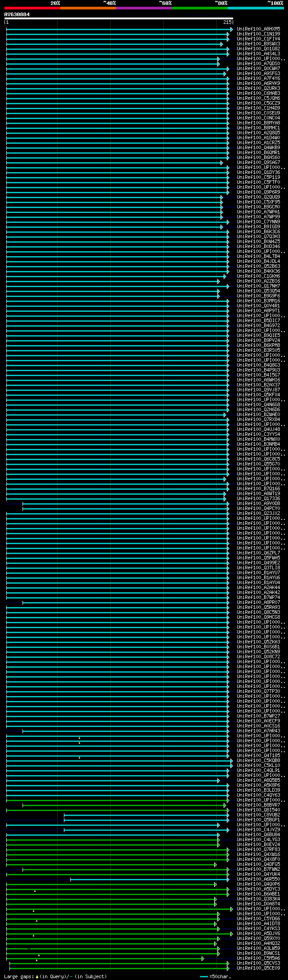Click UniRef100_Q4WKB9 label

(258, 147)
